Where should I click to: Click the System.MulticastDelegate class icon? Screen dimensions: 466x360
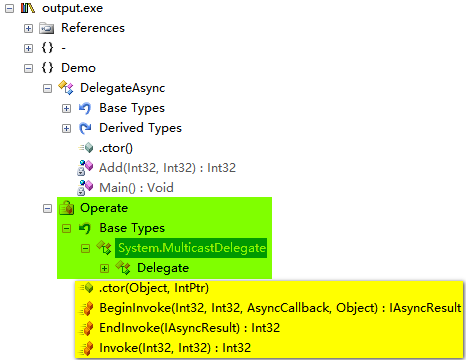tap(104, 248)
